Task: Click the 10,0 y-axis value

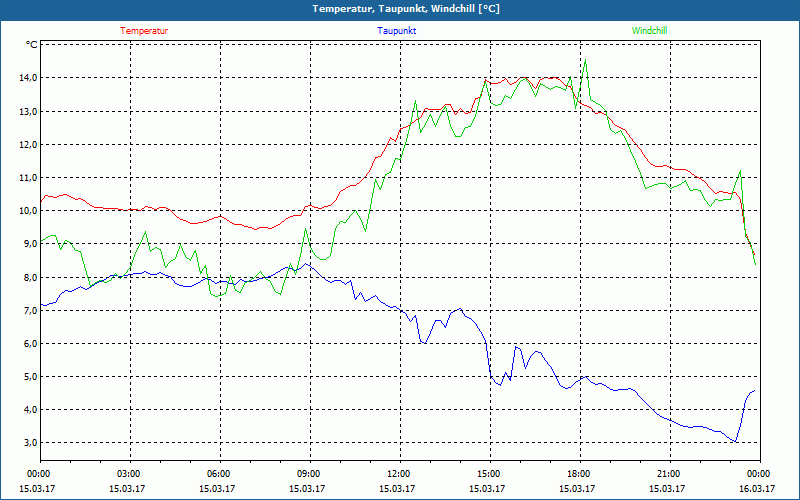Action: pos(29,211)
